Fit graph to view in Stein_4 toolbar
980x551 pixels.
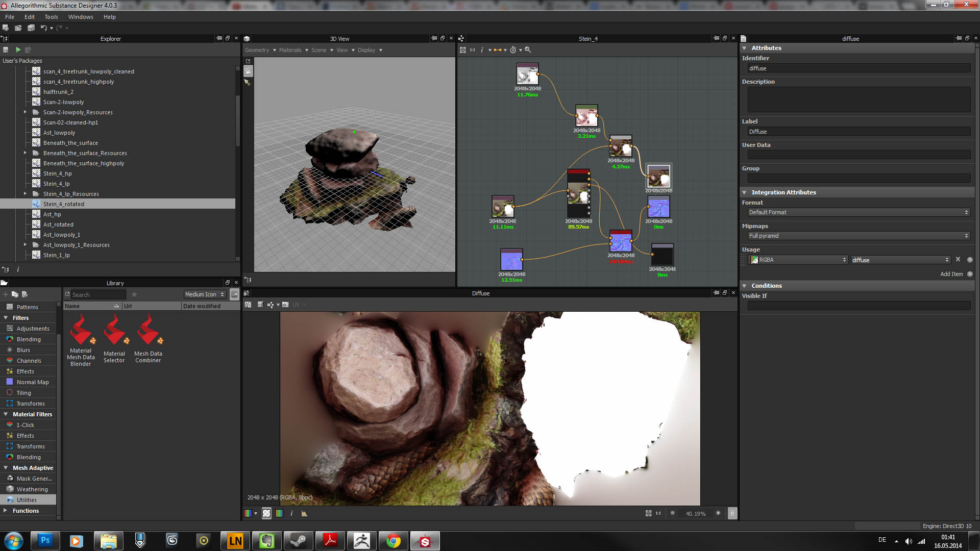(x=462, y=49)
